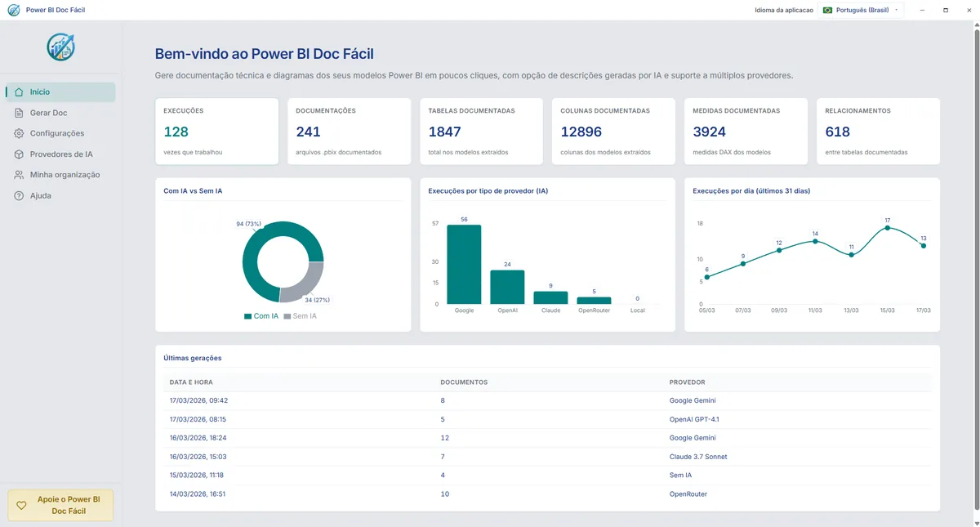Click the Sem IA legend swatch
The width and height of the screenshot is (980, 527).
point(287,316)
